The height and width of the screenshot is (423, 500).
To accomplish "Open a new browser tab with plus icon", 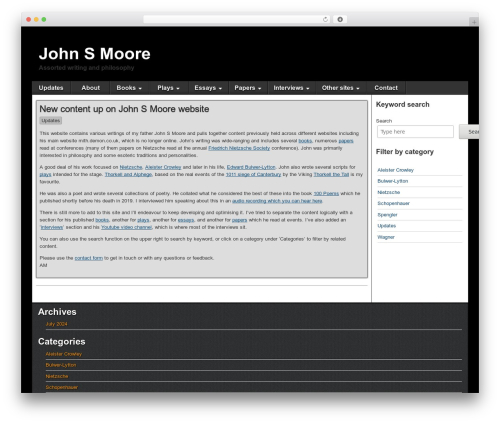I will (x=474, y=22).
